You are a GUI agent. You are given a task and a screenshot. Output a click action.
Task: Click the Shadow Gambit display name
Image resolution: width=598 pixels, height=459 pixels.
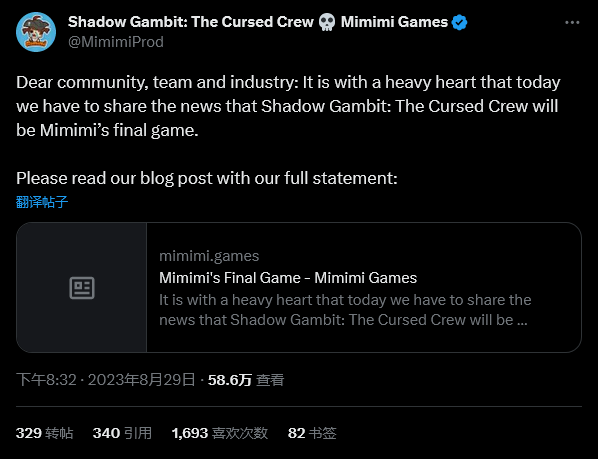[x=191, y=22]
